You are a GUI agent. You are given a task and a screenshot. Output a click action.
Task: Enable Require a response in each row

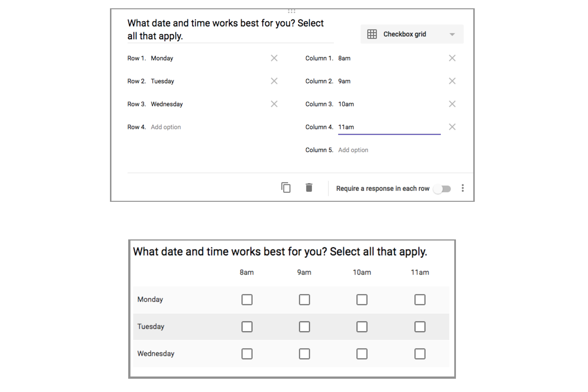442,188
